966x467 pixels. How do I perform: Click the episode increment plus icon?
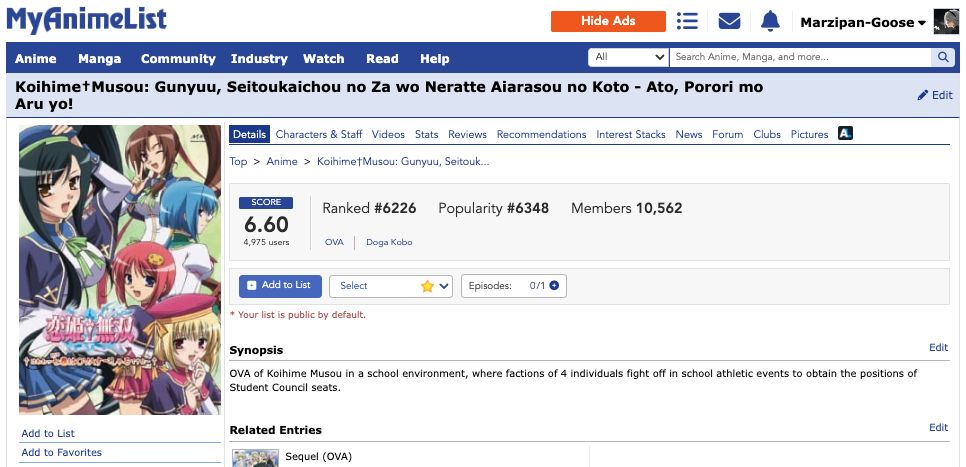point(554,286)
